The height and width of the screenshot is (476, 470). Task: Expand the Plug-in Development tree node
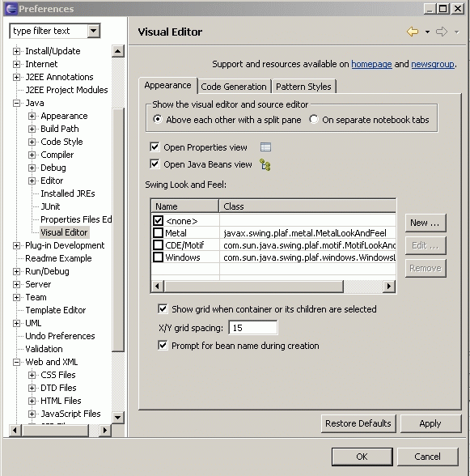(16, 245)
